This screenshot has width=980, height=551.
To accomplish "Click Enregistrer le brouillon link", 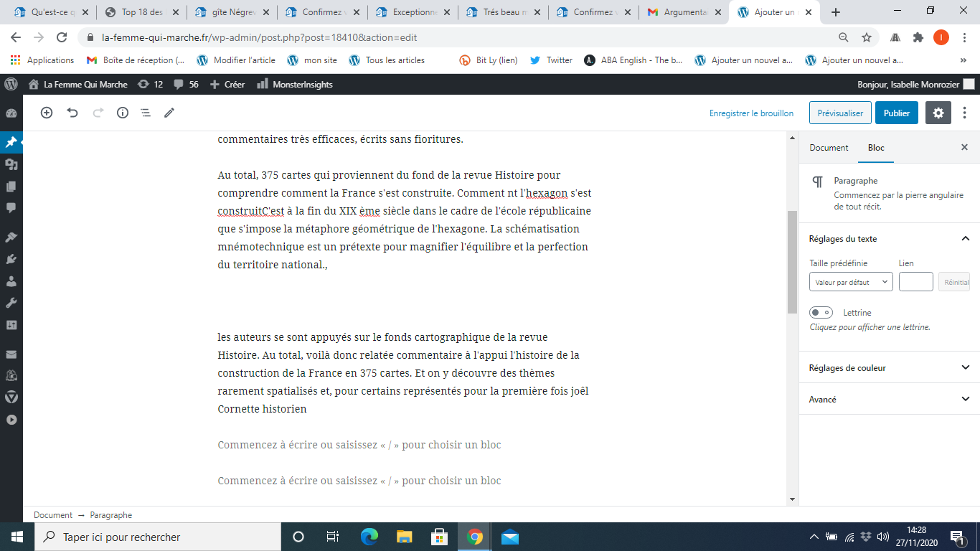I will click(751, 113).
